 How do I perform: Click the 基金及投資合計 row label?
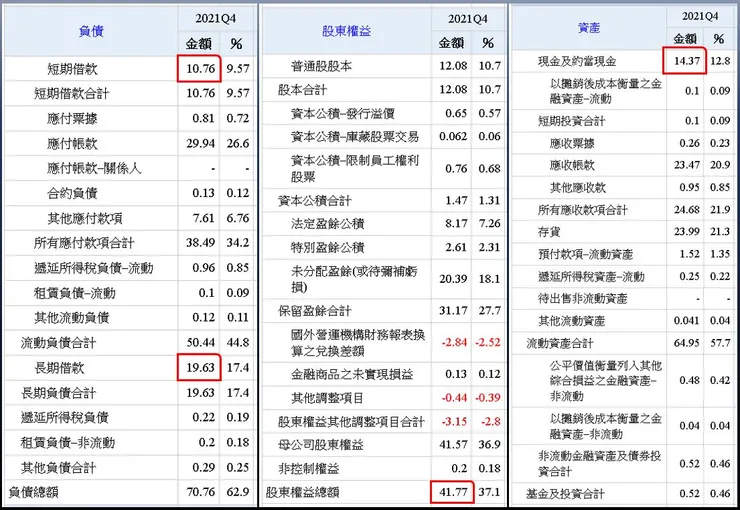[x=566, y=494]
